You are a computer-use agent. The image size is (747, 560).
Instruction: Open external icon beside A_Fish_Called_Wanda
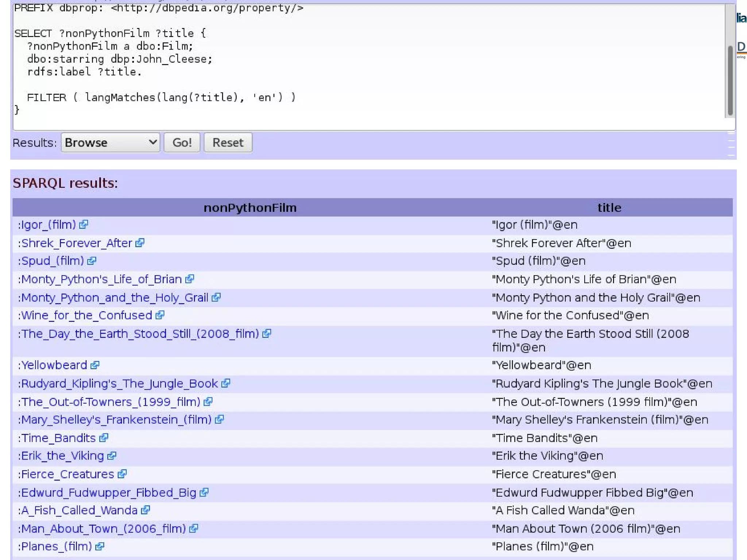click(146, 510)
